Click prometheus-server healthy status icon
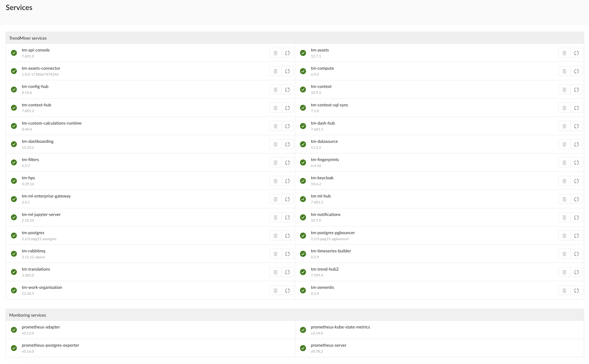Viewport: 589px width, 364px height. (x=303, y=348)
